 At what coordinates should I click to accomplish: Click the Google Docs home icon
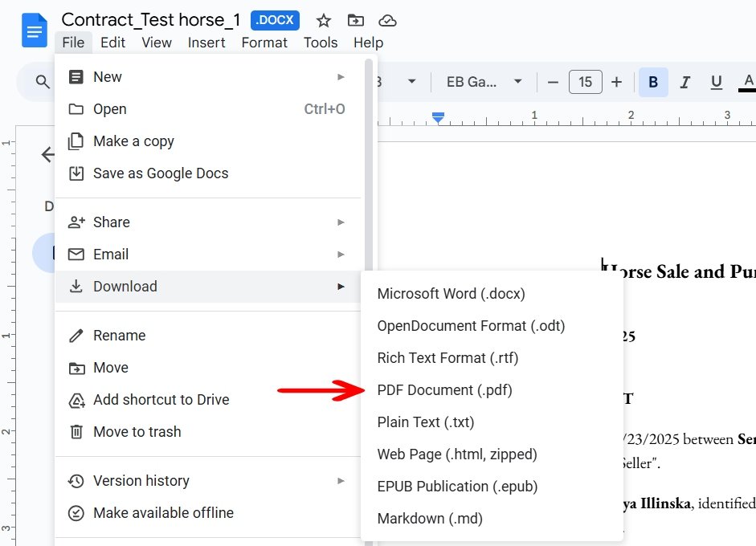click(35, 31)
